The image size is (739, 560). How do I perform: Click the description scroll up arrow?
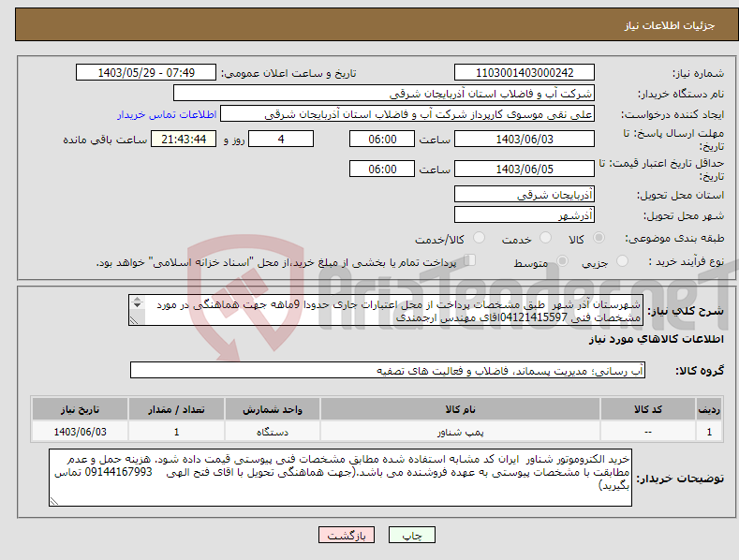[x=137, y=299]
